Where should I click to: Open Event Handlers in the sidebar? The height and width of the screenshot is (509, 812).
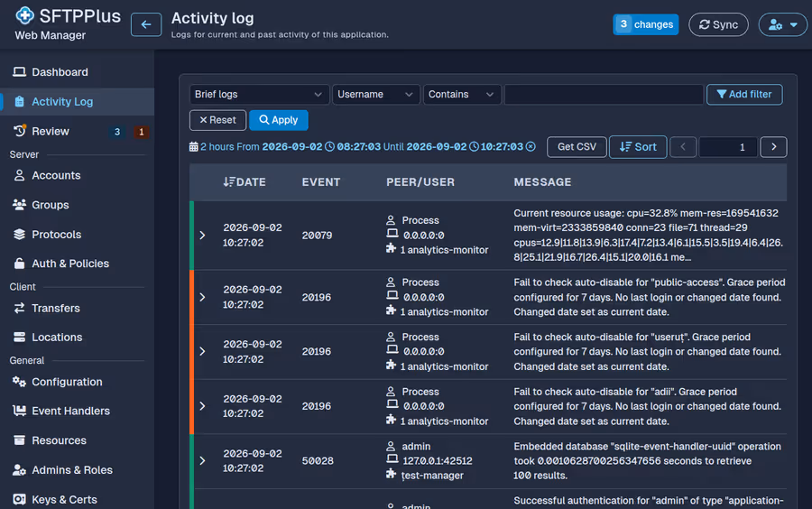(x=78, y=411)
